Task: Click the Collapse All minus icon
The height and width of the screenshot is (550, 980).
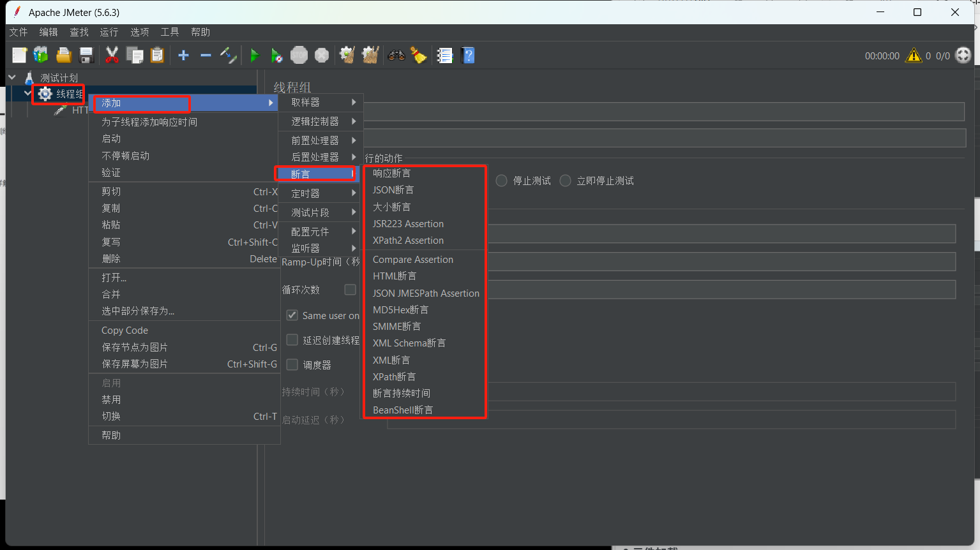Action: click(206, 56)
